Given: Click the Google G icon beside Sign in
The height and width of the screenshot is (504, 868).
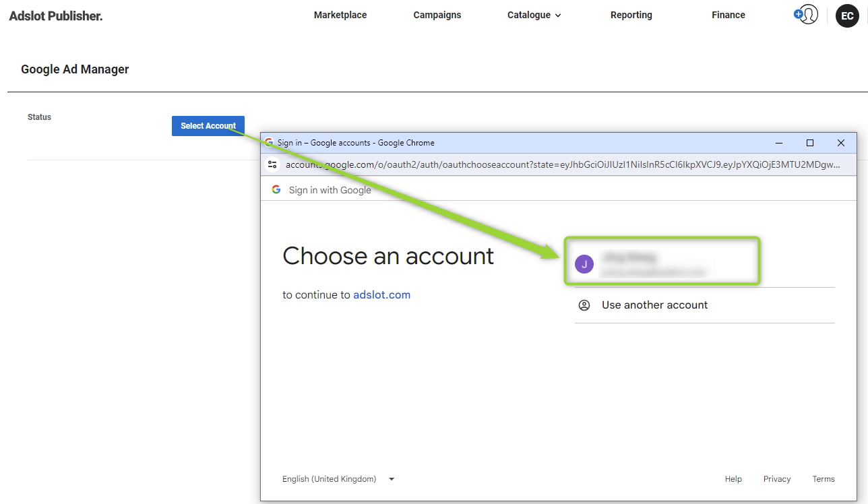Looking at the screenshot, I should (276, 189).
